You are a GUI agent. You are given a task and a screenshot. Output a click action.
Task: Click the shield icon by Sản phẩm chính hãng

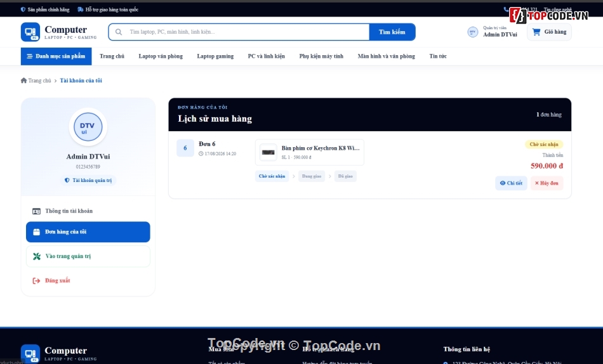[x=23, y=10]
